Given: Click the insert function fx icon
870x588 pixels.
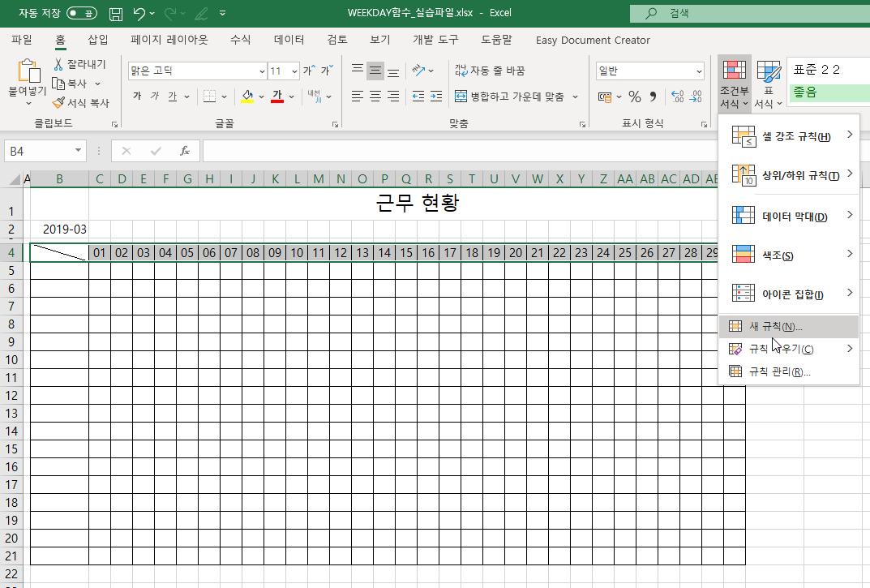Looking at the screenshot, I should click(185, 151).
